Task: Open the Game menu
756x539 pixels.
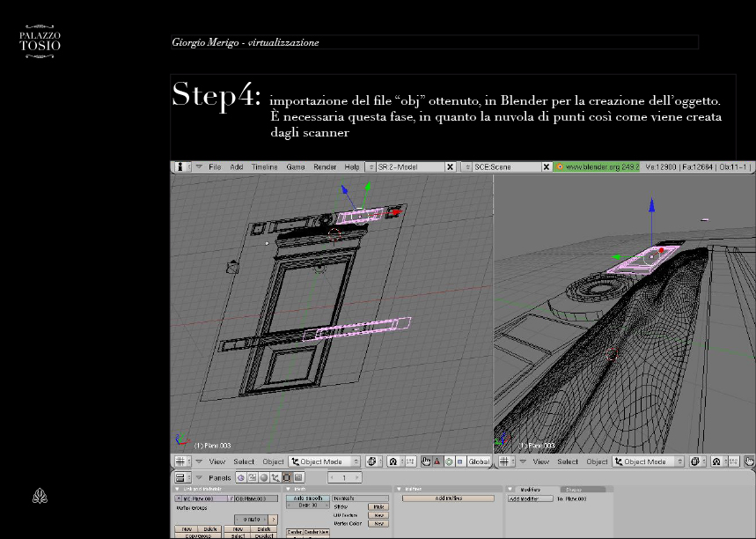Action: (296, 167)
